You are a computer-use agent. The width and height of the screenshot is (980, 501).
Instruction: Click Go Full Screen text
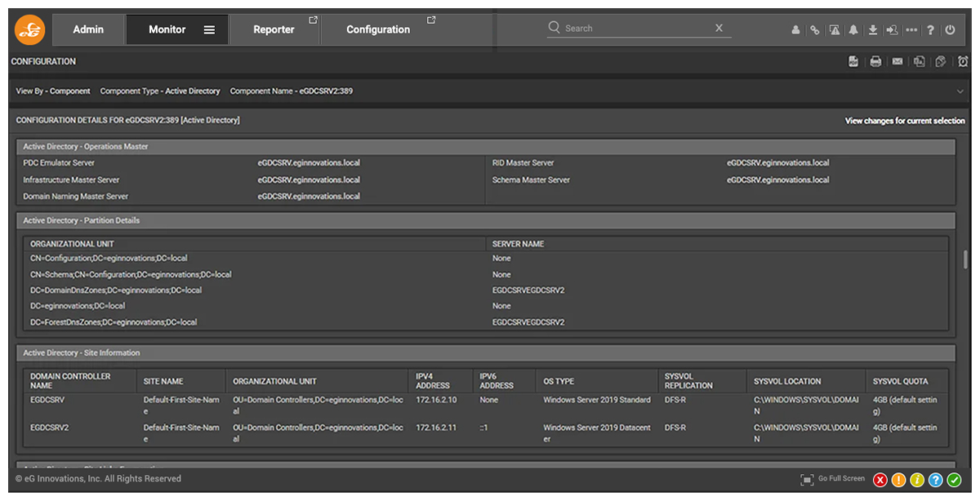(841, 479)
